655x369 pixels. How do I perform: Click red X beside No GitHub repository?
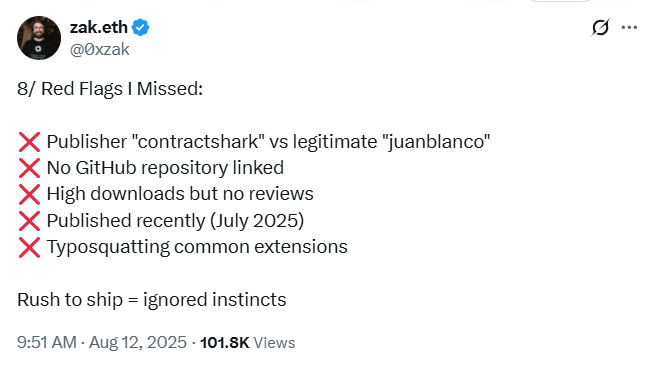[29, 168]
